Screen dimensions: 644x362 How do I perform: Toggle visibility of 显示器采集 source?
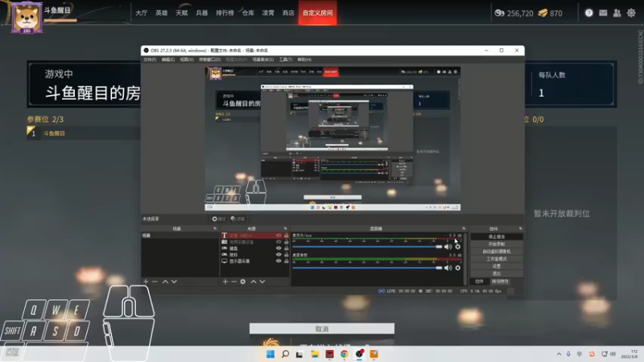[279, 261]
